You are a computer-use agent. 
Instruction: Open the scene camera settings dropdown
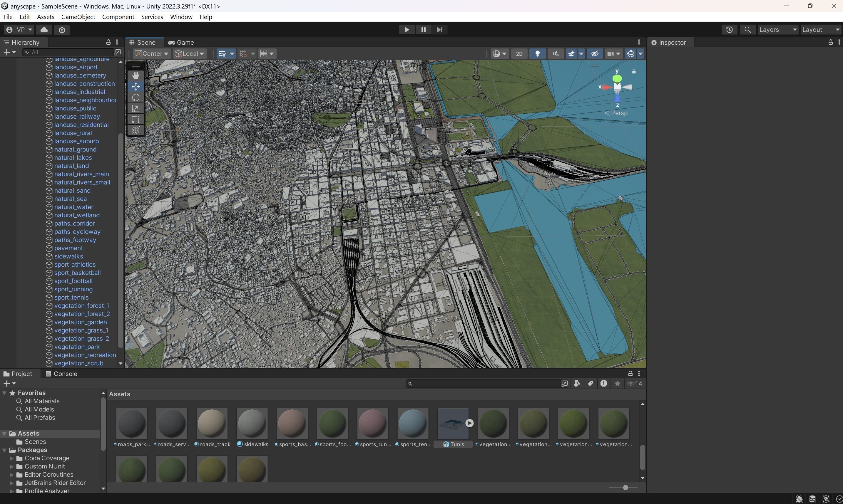point(614,54)
